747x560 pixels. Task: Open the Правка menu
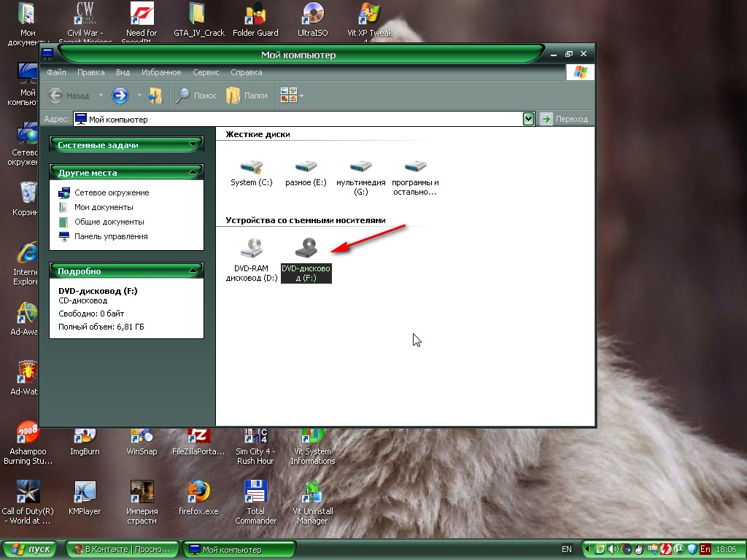(90, 72)
